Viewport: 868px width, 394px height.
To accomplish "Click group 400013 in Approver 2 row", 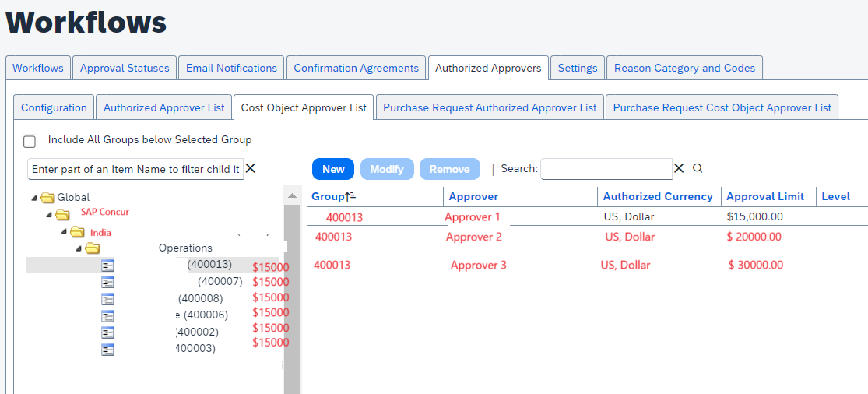I will tap(333, 237).
